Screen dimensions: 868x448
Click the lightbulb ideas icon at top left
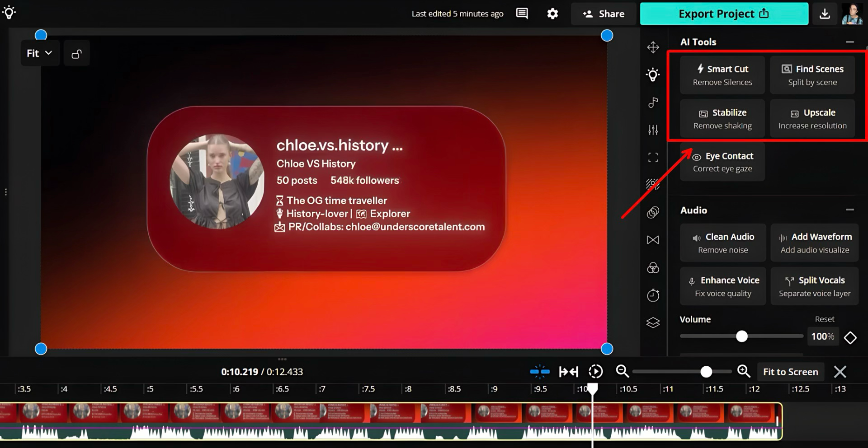[x=9, y=12]
